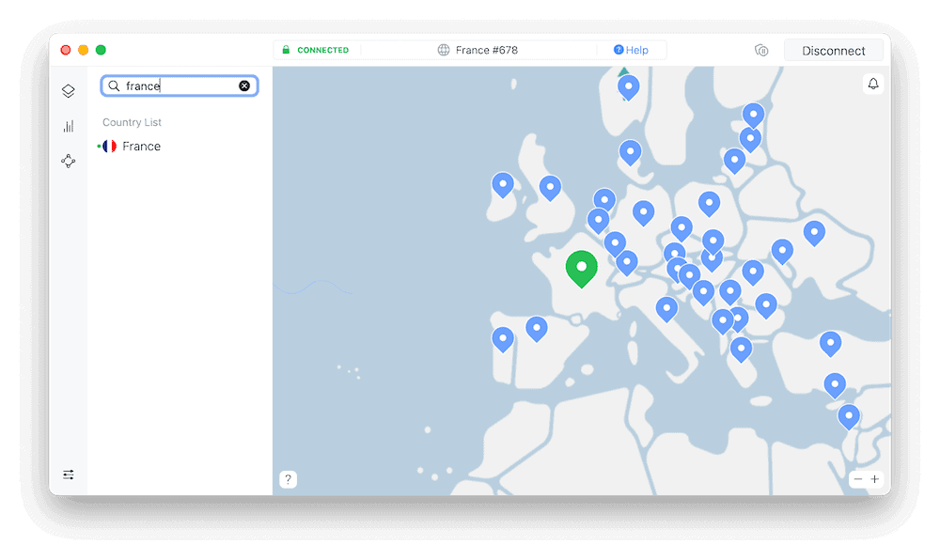This screenshot has height=560, width=940.
Task: Select the Ukraine map pin
Action: [814, 234]
